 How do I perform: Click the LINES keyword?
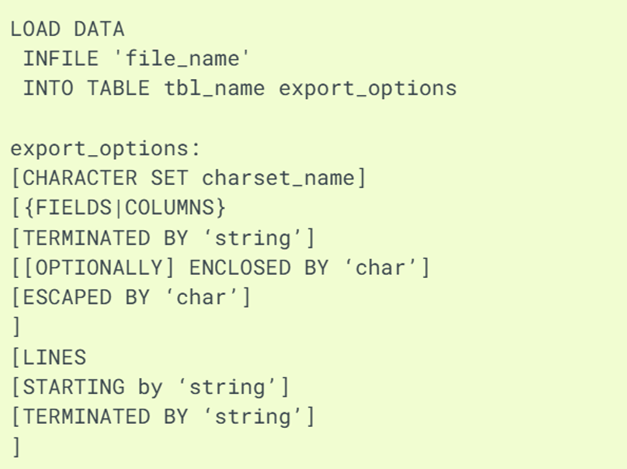pyautogui.click(x=53, y=357)
